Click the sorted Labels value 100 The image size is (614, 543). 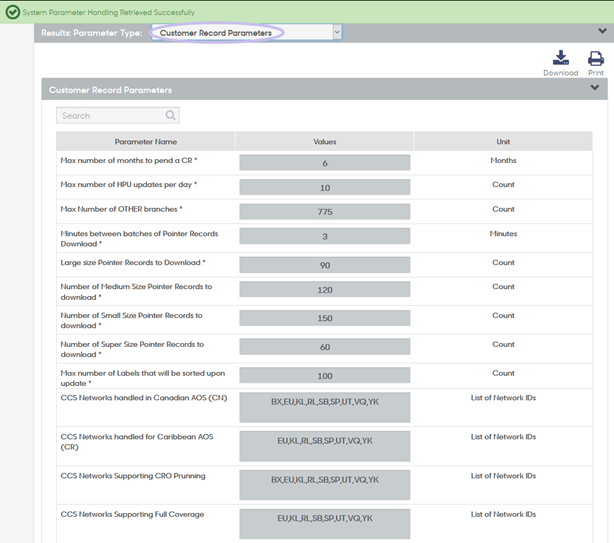[325, 375]
